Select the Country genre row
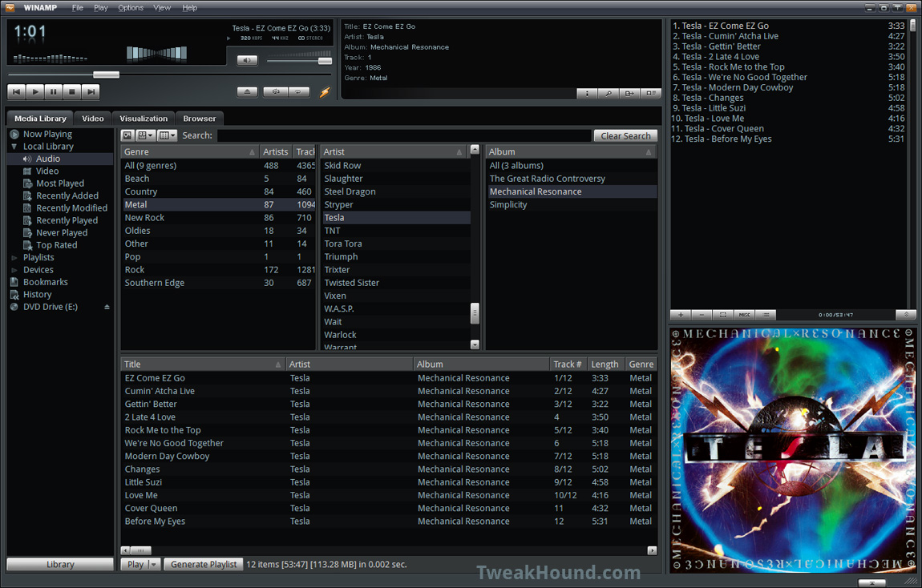The height and width of the screenshot is (588, 922). pos(218,191)
